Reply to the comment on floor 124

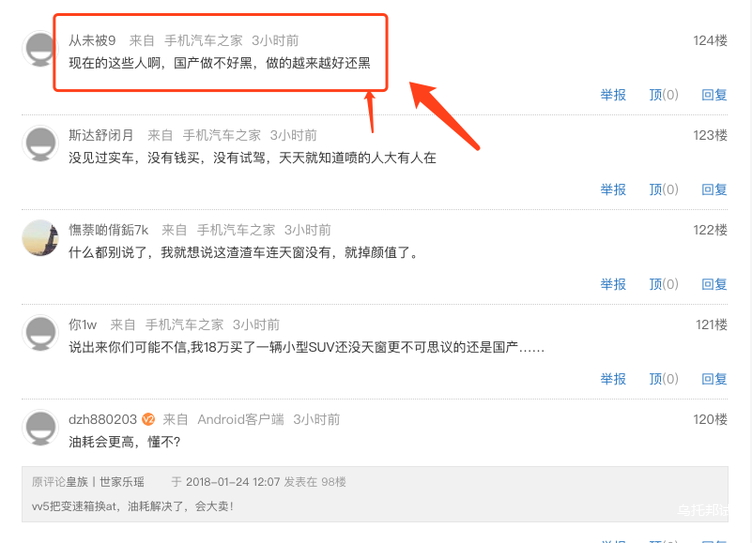714,95
